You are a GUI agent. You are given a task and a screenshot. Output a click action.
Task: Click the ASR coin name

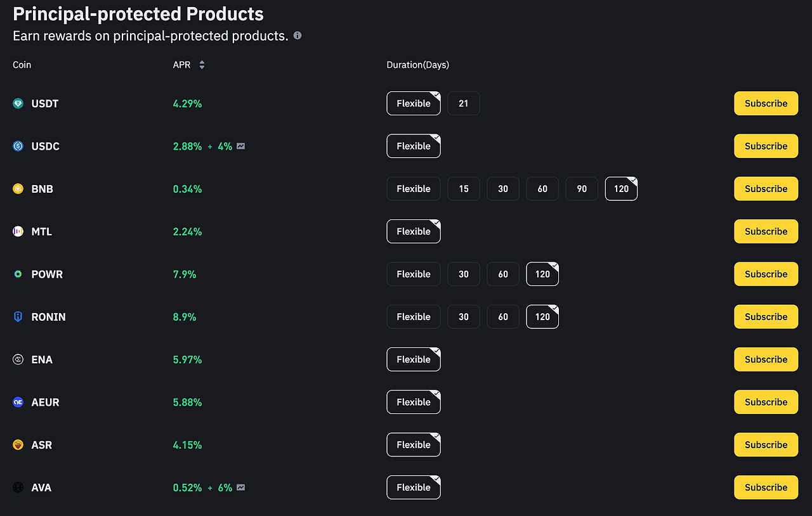click(x=42, y=445)
